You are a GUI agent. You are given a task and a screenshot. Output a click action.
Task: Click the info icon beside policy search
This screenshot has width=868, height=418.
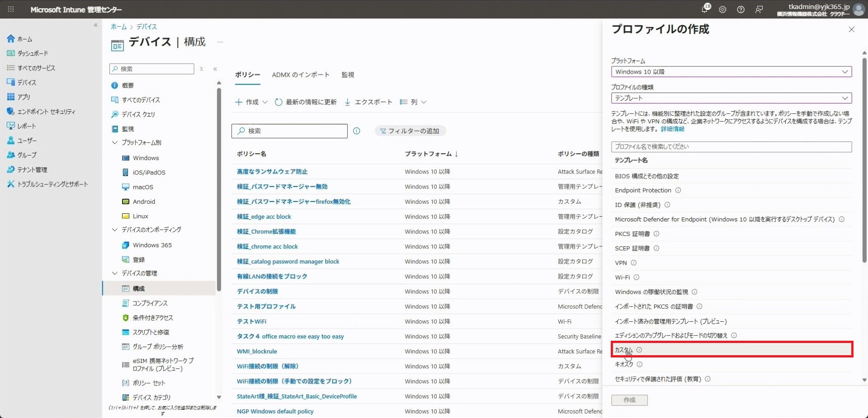(356, 131)
